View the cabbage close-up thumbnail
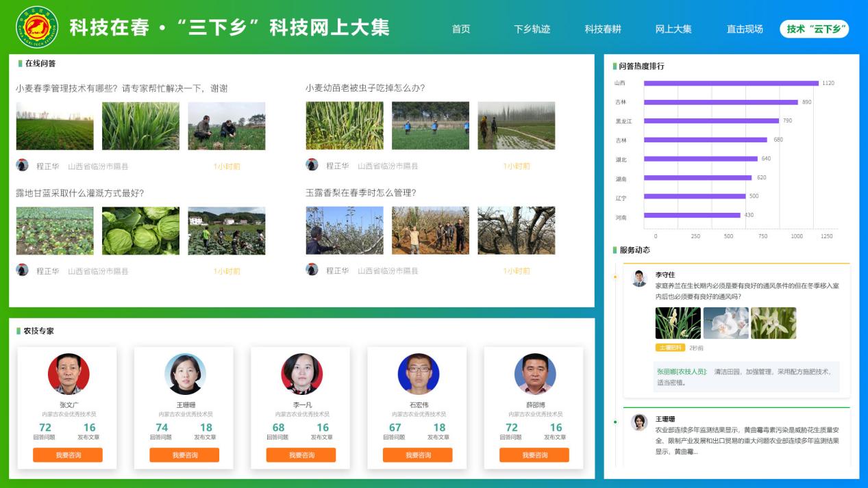 140,231
